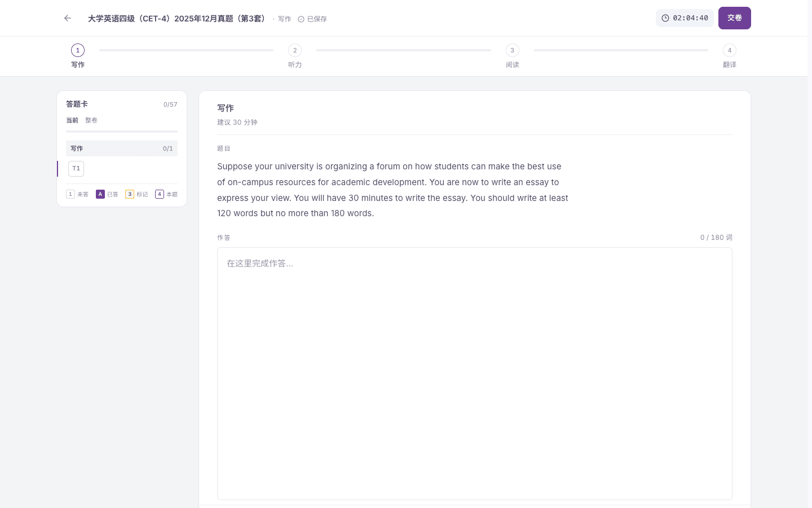Open step 1 写作 in progress bar

78,56
